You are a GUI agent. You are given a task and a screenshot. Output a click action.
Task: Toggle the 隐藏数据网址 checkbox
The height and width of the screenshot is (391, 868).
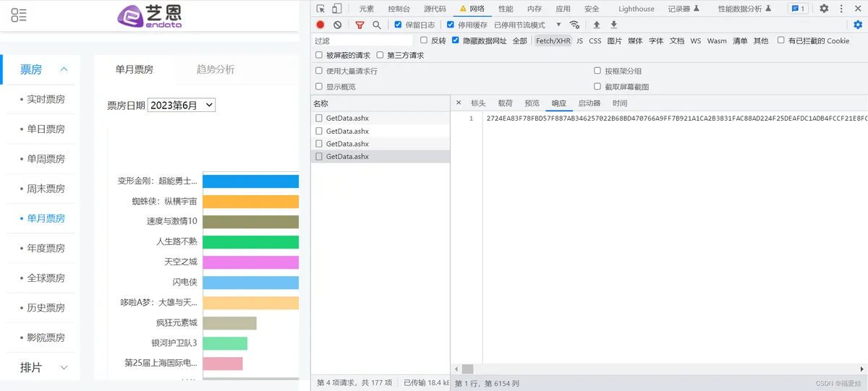pyautogui.click(x=455, y=40)
